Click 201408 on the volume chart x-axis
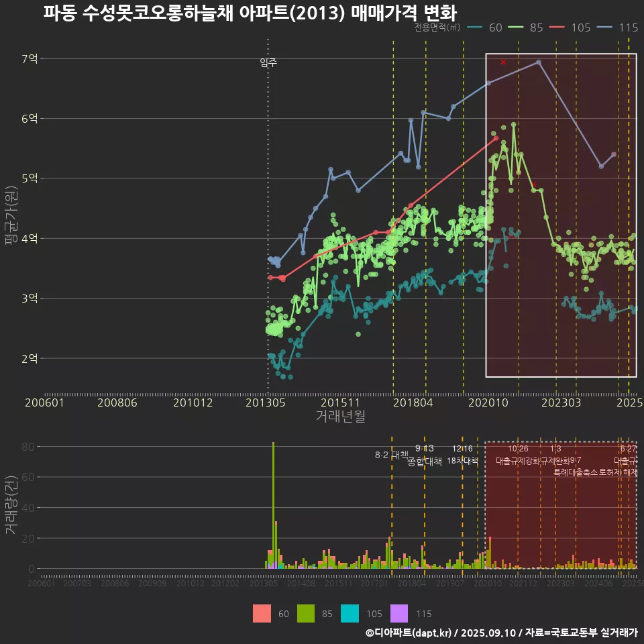Screen dimensions: 644x644 [x=301, y=583]
